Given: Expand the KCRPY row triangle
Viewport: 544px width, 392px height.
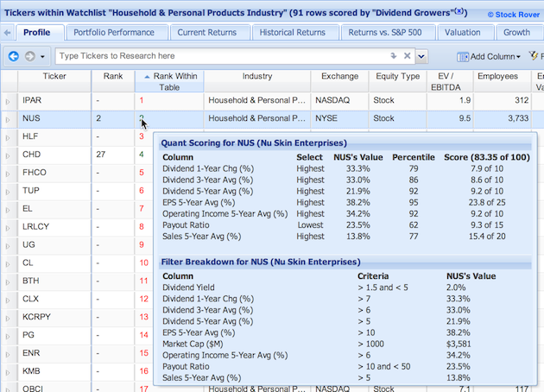Looking at the screenshot, I should [8, 318].
